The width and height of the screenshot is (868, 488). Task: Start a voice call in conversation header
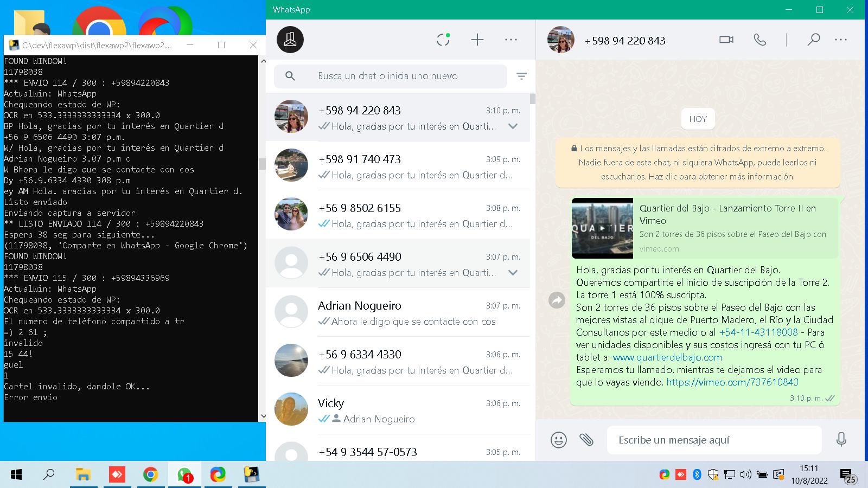pyautogui.click(x=760, y=40)
